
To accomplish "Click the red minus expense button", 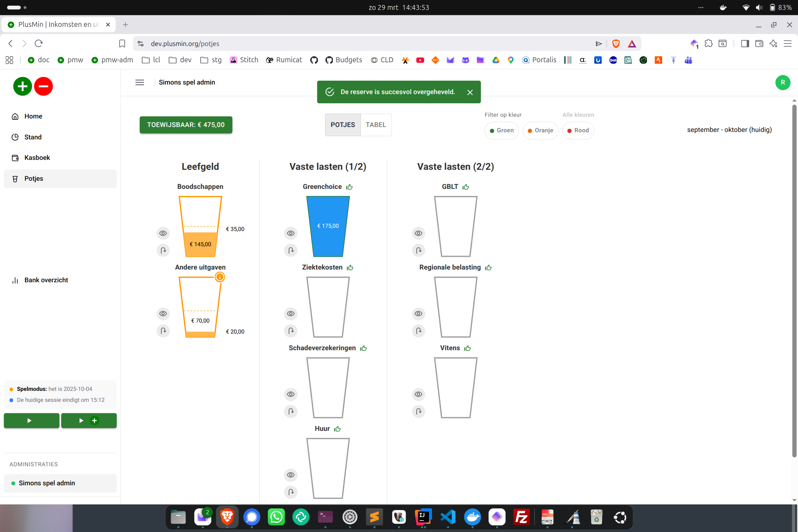I will pos(44,86).
